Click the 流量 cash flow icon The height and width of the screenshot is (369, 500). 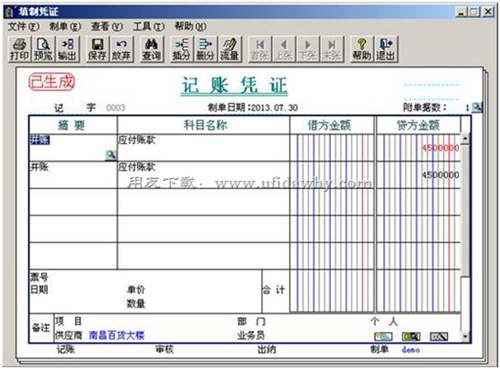230,49
